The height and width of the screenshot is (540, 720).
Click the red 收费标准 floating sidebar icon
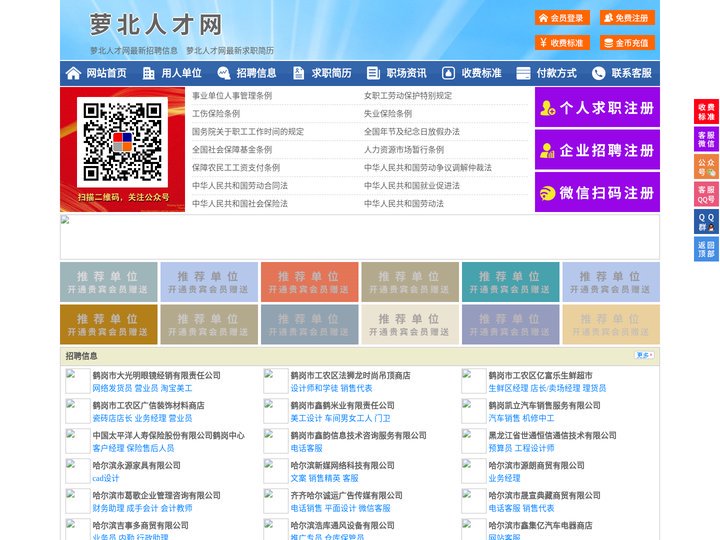pyautogui.click(x=706, y=112)
